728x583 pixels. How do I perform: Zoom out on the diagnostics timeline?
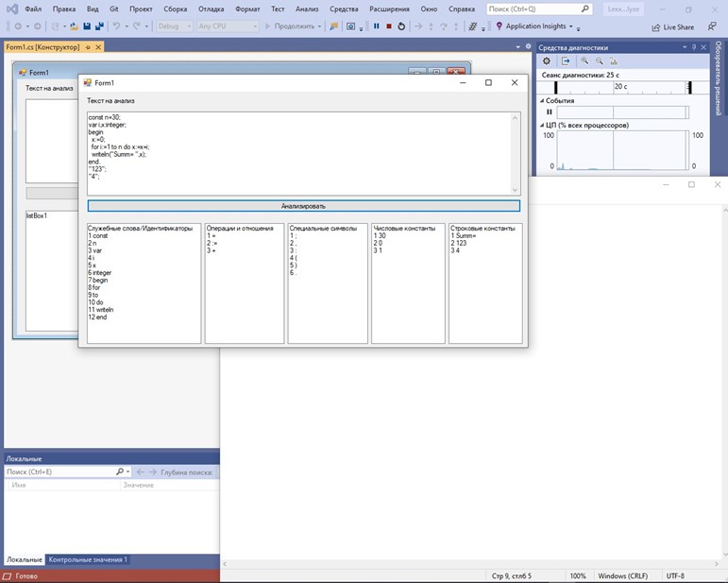pos(600,60)
